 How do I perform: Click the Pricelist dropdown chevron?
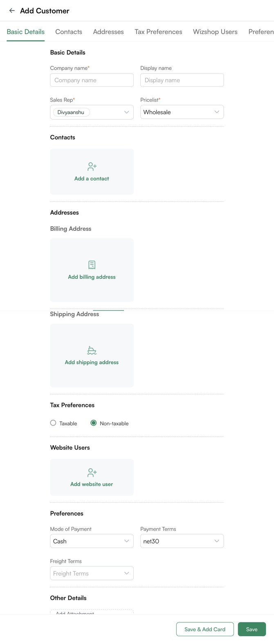point(217,112)
